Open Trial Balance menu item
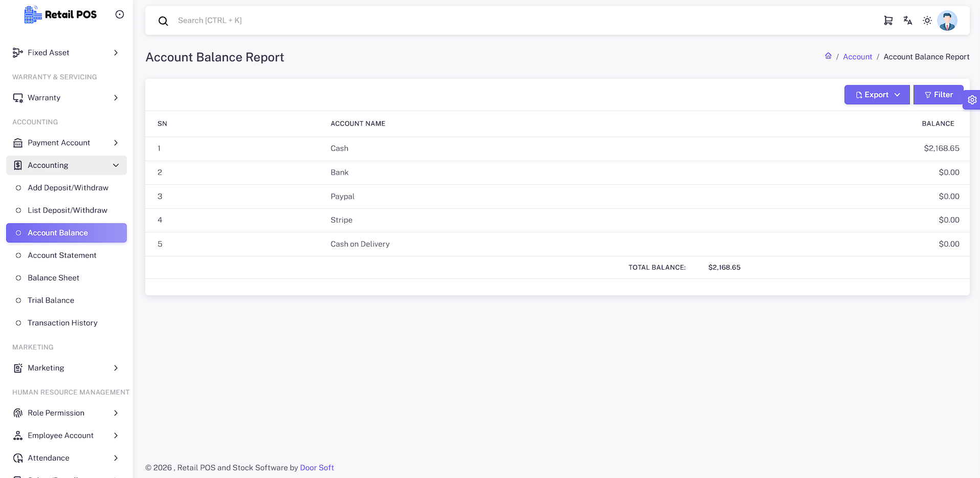This screenshot has width=980, height=478. click(66, 300)
